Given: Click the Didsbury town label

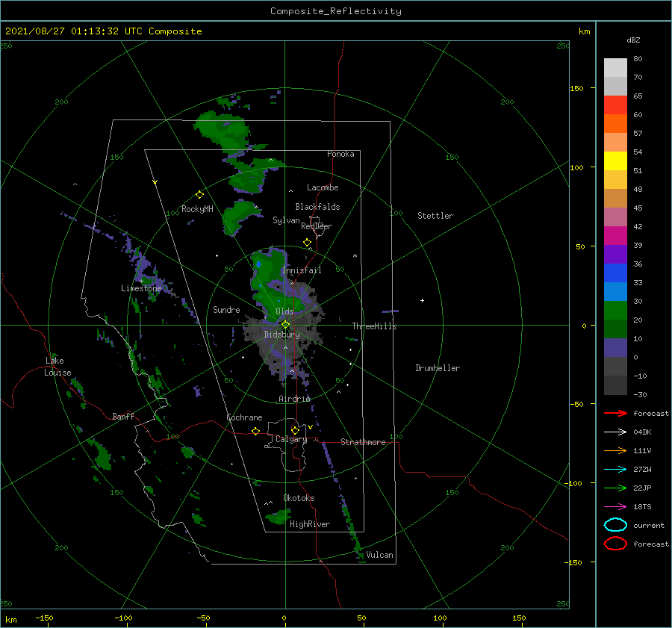Looking at the screenshot, I should point(281,335).
